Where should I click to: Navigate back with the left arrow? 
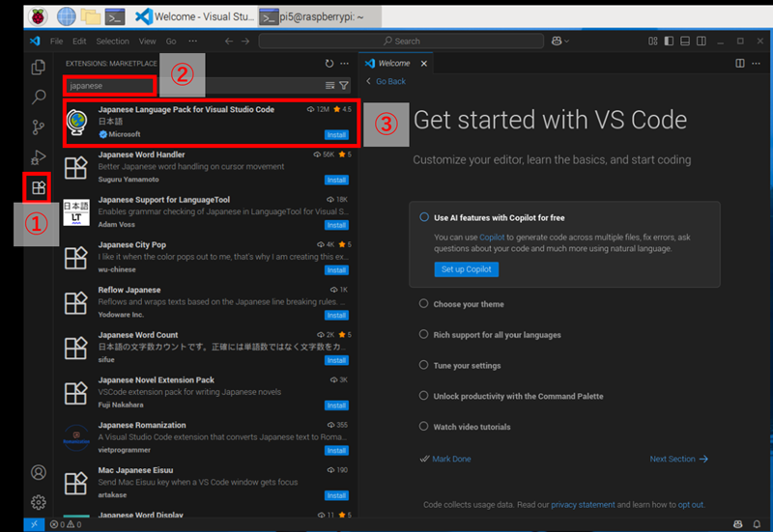[229, 42]
